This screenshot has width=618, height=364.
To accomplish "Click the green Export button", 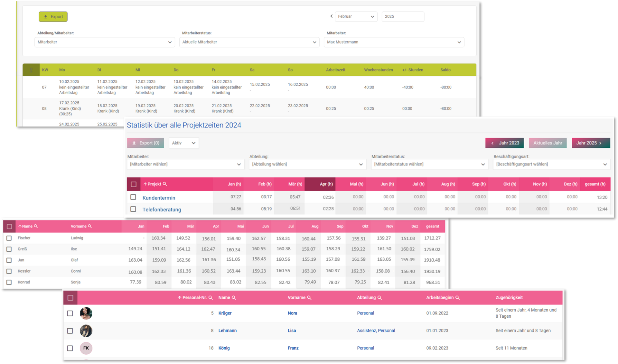I will (x=53, y=17).
